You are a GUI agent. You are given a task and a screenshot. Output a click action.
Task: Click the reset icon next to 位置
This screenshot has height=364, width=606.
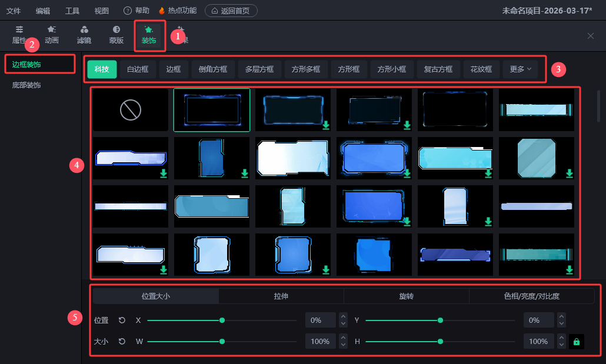122,320
